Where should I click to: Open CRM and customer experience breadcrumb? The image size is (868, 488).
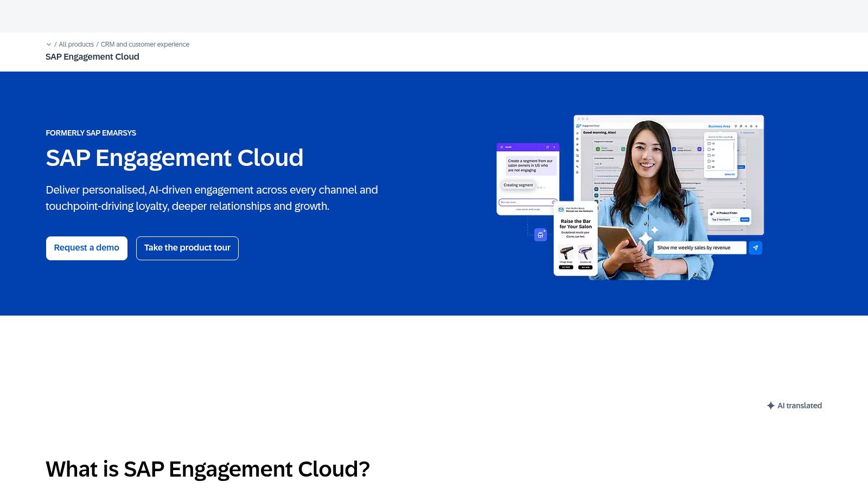145,44
